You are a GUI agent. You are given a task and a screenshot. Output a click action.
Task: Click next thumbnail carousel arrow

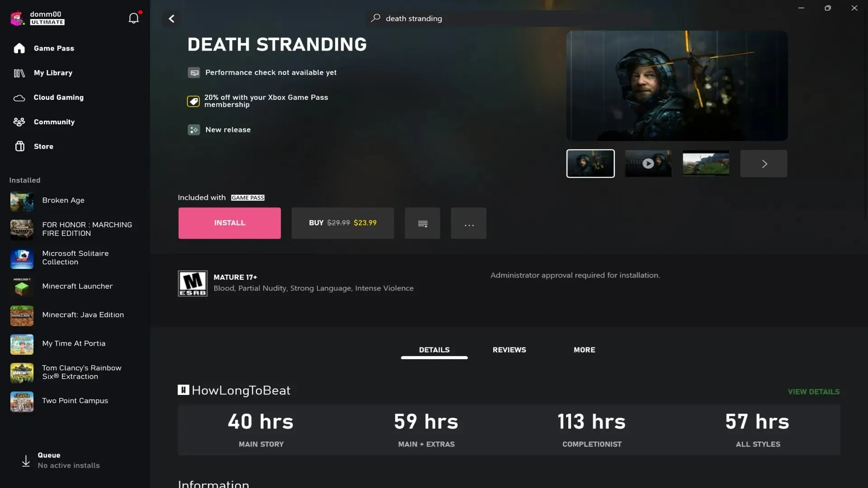764,163
